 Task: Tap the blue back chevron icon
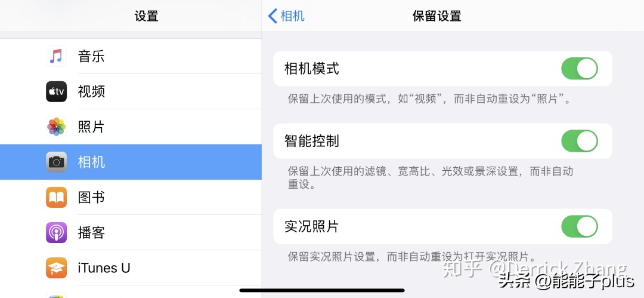pyautogui.click(x=273, y=16)
